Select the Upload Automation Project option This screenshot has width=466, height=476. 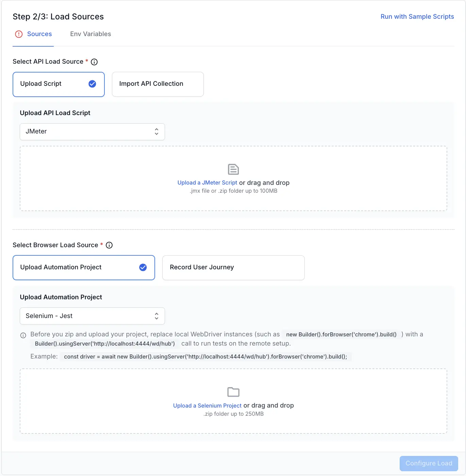[84, 268]
